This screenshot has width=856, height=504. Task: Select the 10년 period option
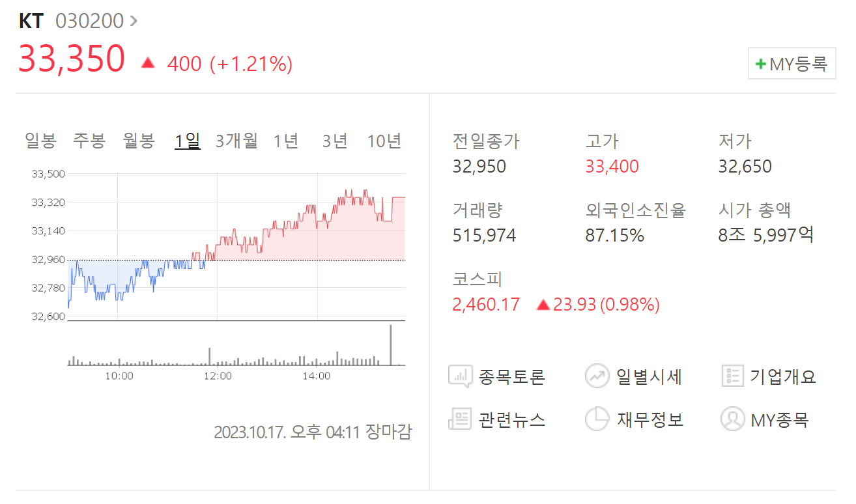[x=384, y=140]
